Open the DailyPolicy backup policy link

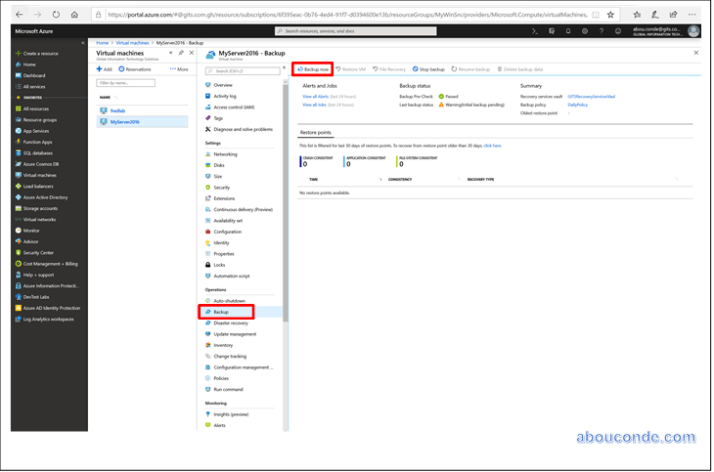[579, 104]
